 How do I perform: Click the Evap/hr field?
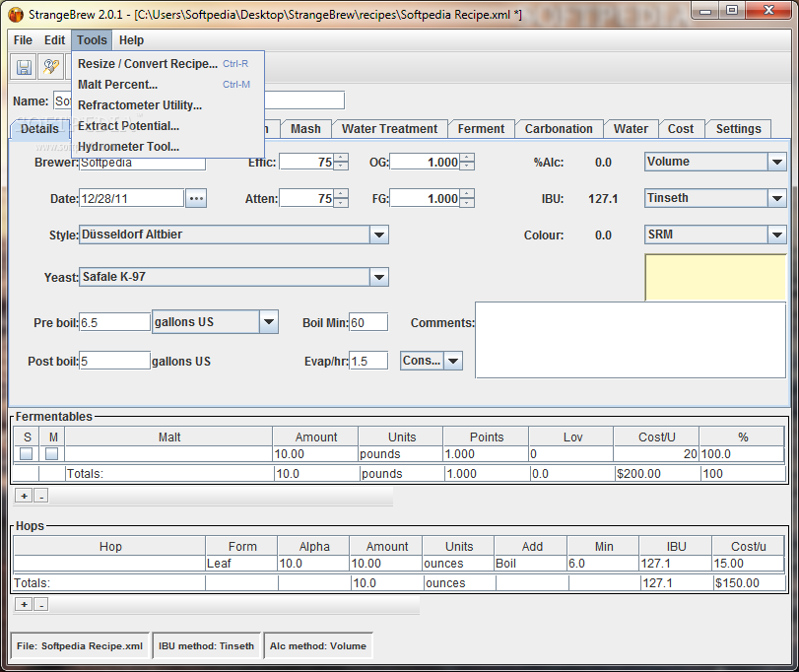point(368,361)
